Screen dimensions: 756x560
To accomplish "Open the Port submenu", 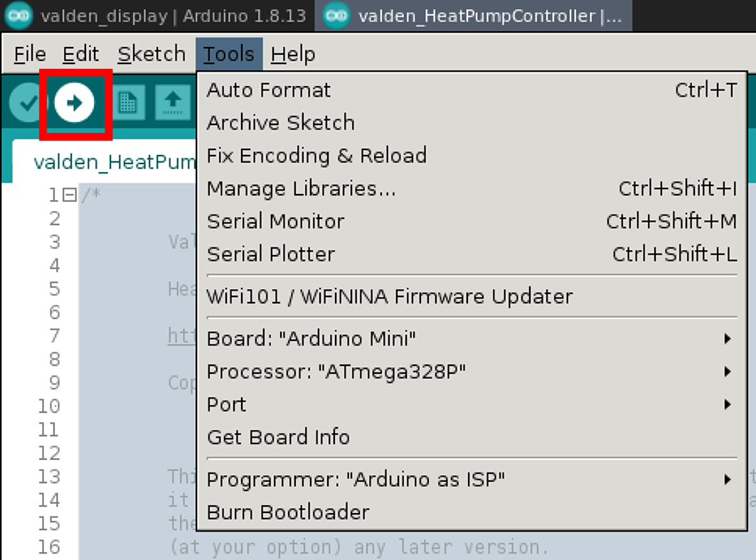I will [x=225, y=404].
